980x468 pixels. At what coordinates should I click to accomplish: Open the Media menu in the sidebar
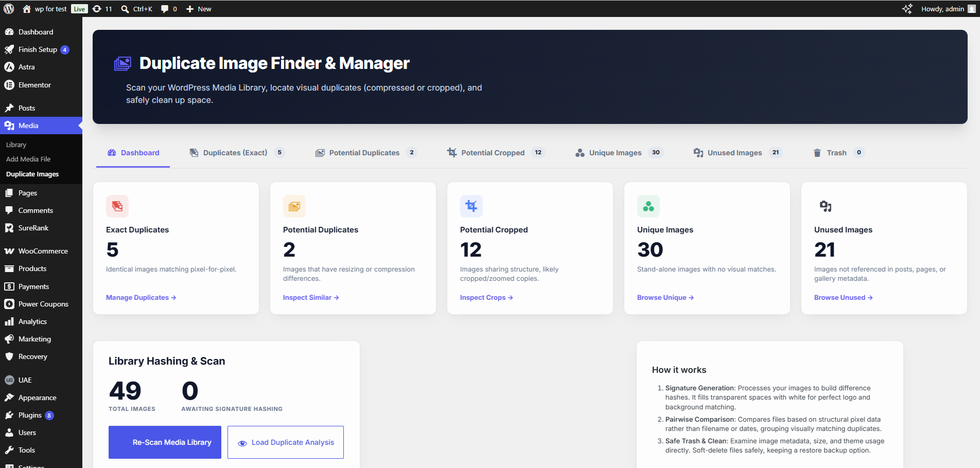(41, 125)
